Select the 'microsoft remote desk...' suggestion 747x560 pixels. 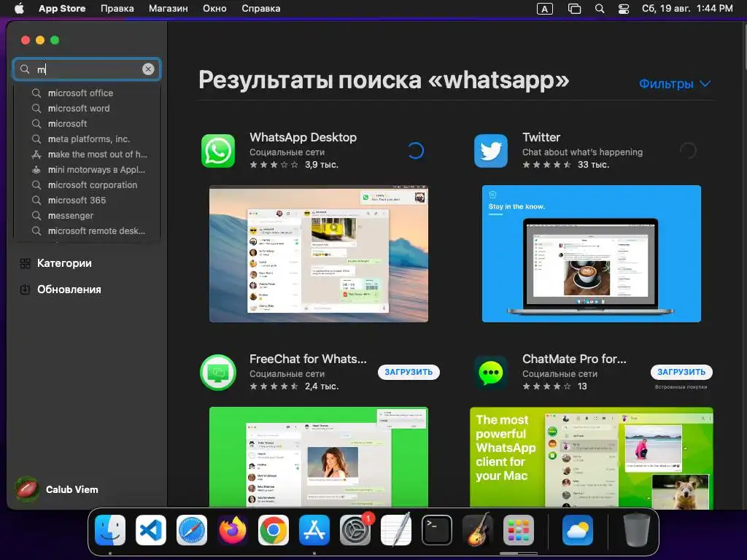coord(87,231)
